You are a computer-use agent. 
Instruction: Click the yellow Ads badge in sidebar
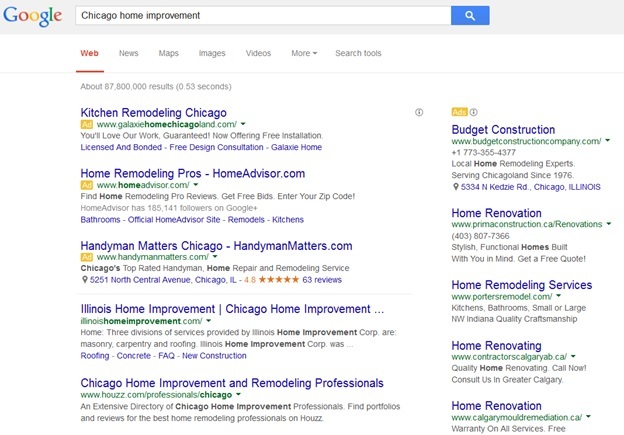coord(460,112)
